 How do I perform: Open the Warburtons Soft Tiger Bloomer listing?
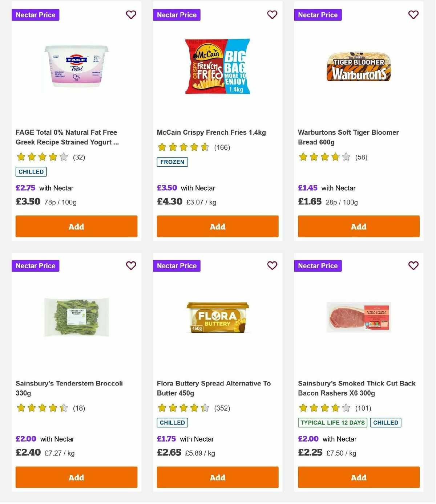point(348,137)
